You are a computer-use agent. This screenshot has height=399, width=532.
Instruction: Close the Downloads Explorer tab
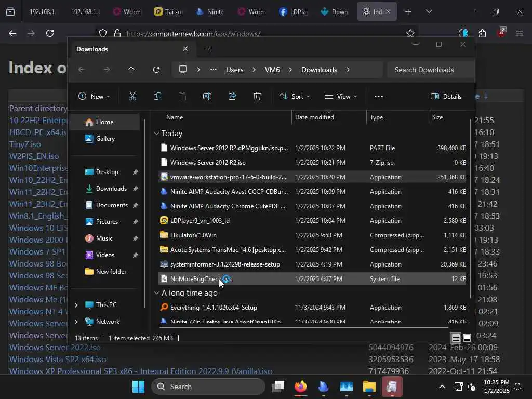point(185,49)
